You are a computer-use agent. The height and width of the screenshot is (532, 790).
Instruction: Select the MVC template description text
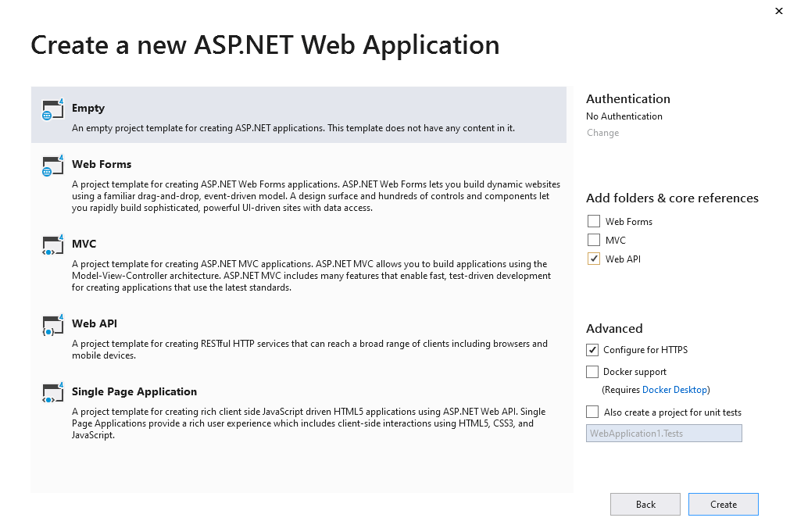click(x=311, y=276)
